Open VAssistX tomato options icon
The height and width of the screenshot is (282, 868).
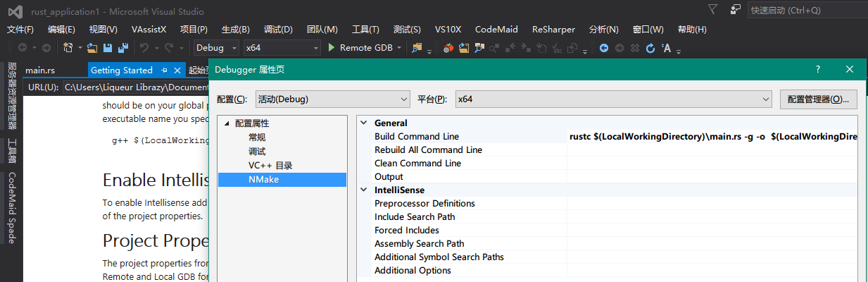point(448,48)
